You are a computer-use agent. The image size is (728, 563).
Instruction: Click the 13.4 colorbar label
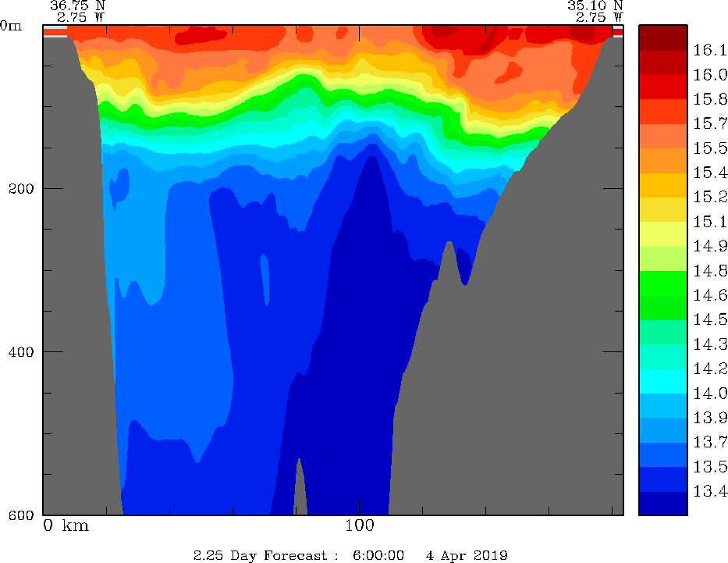[709, 491]
